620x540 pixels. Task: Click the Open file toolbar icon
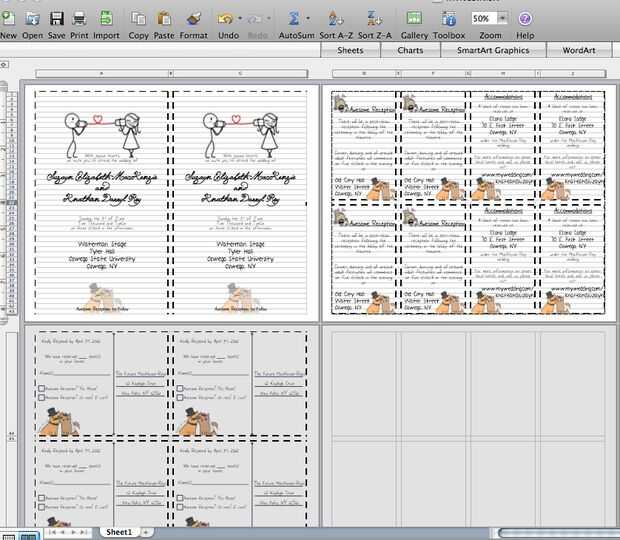tap(32, 19)
